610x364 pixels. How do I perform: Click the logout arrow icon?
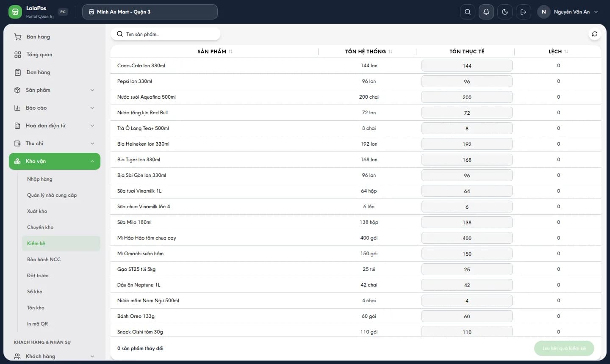coord(524,12)
